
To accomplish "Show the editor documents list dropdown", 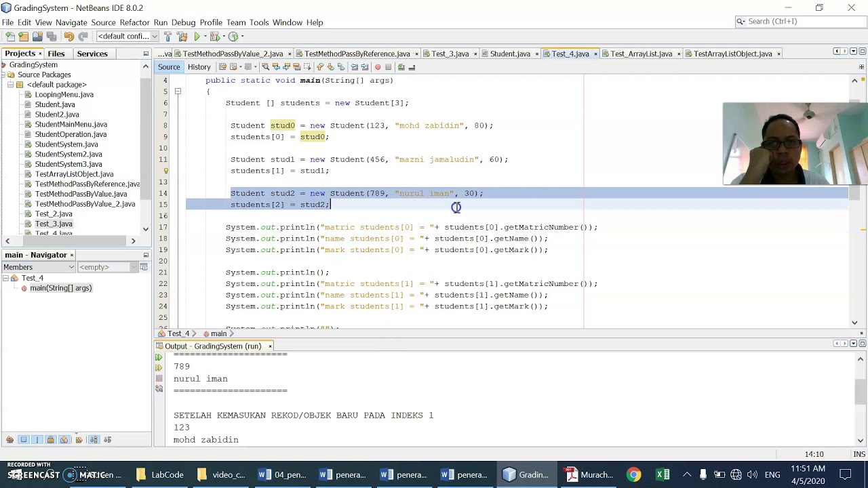I will [854, 52].
